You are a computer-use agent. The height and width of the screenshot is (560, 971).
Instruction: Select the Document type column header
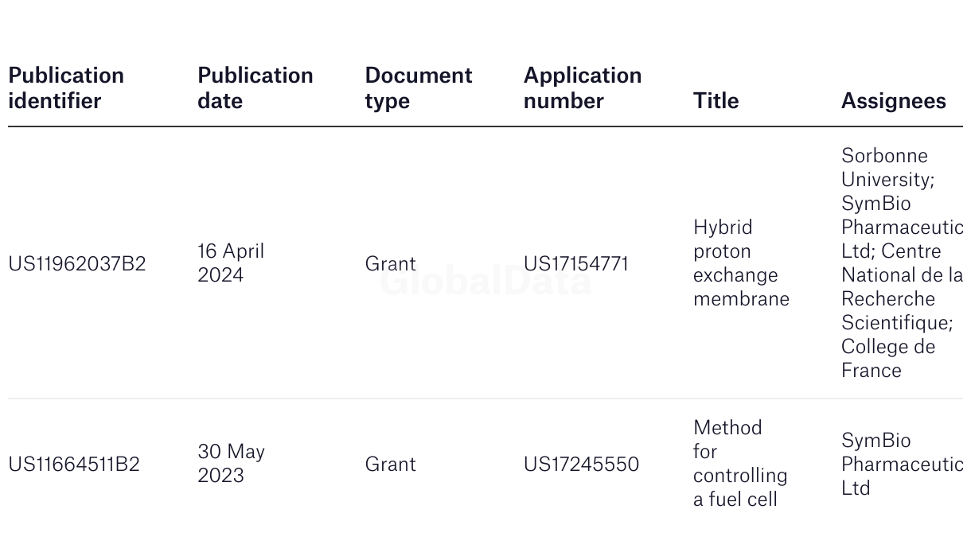(x=419, y=87)
